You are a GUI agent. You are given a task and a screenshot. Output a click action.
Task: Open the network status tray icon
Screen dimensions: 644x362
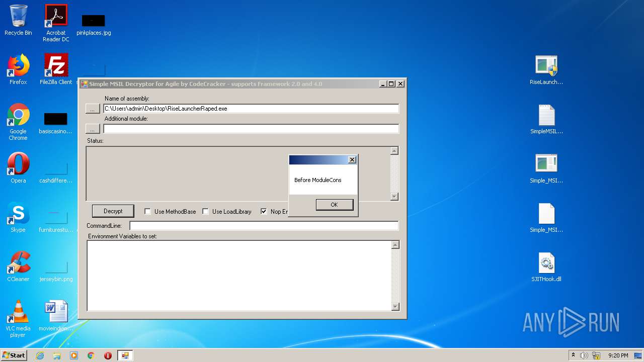point(596,355)
